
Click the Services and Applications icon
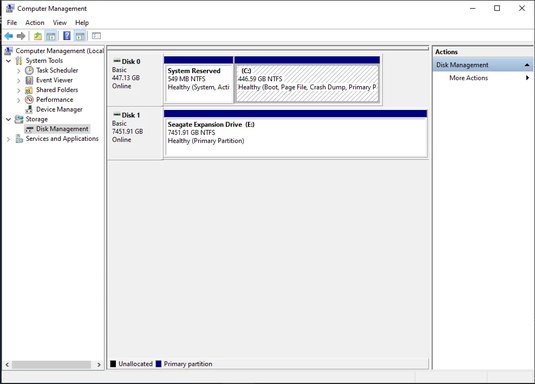(x=19, y=139)
